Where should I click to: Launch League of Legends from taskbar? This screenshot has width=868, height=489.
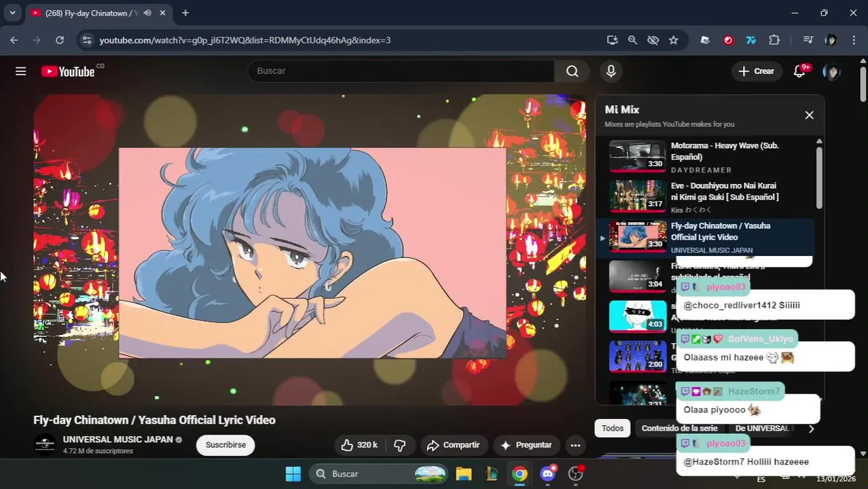(x=492, y=473)
